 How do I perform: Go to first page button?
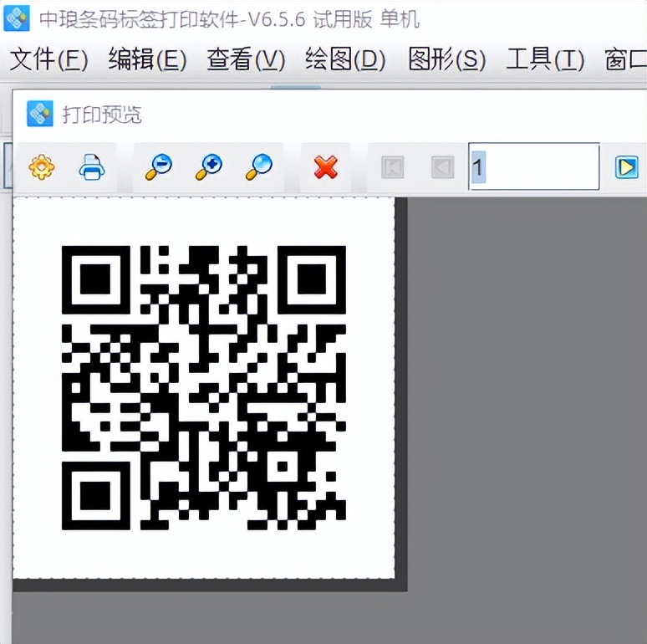(392, 167)
